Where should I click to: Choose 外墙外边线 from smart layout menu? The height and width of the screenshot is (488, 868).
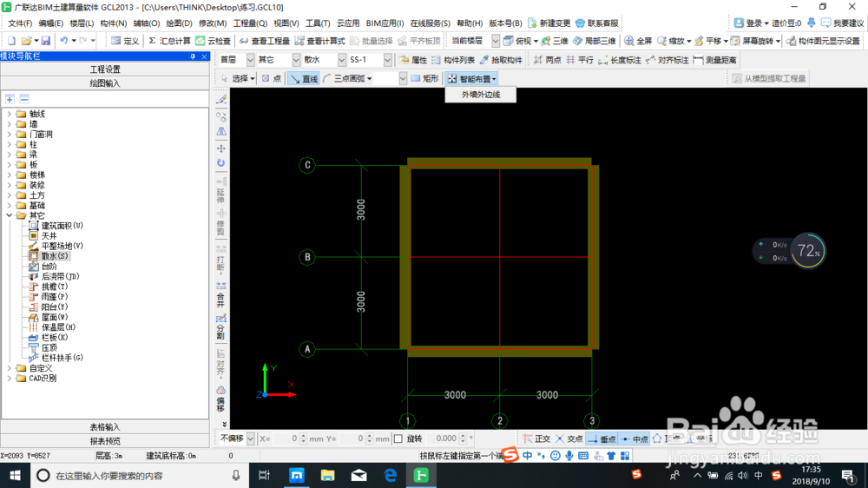click(481, 95)
